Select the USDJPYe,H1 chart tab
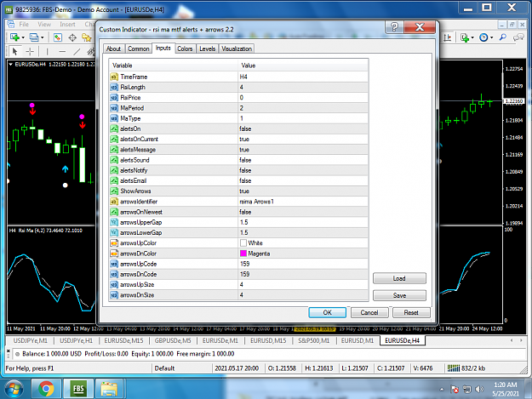The width and height of the screenshot is (532, 399). tap(76, 340)
